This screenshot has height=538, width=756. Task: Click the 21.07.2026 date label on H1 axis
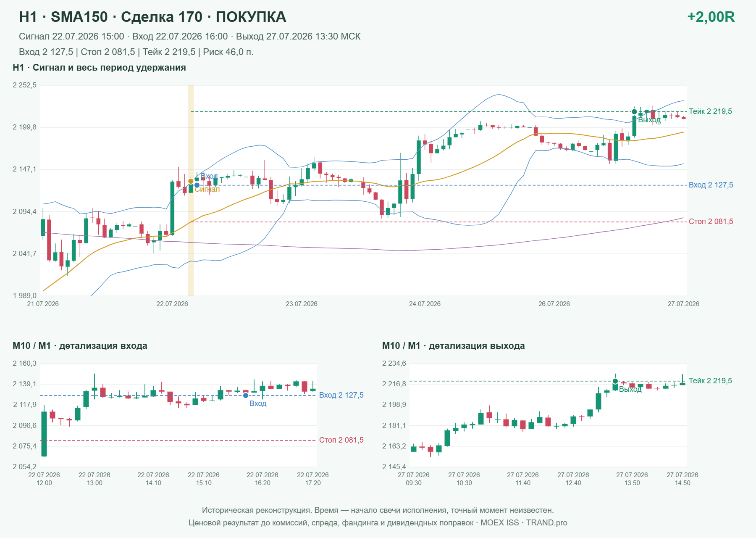click(43, 304)
